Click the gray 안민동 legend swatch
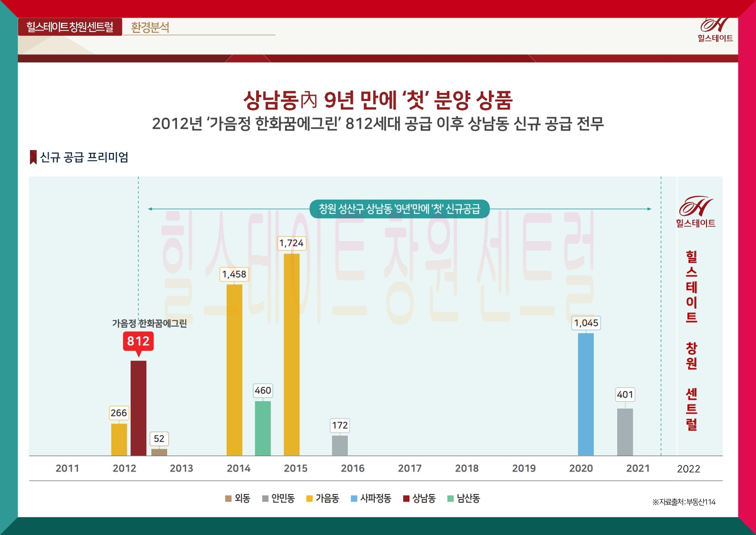Viewport: 756px width, 535px height. [x=265, y=499]
